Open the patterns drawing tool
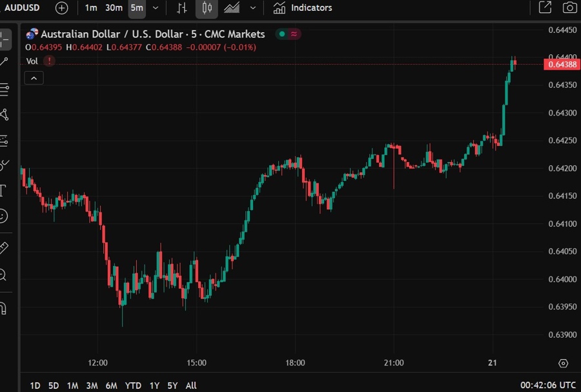Screen dimensions: 581x392 coord(4,114)
